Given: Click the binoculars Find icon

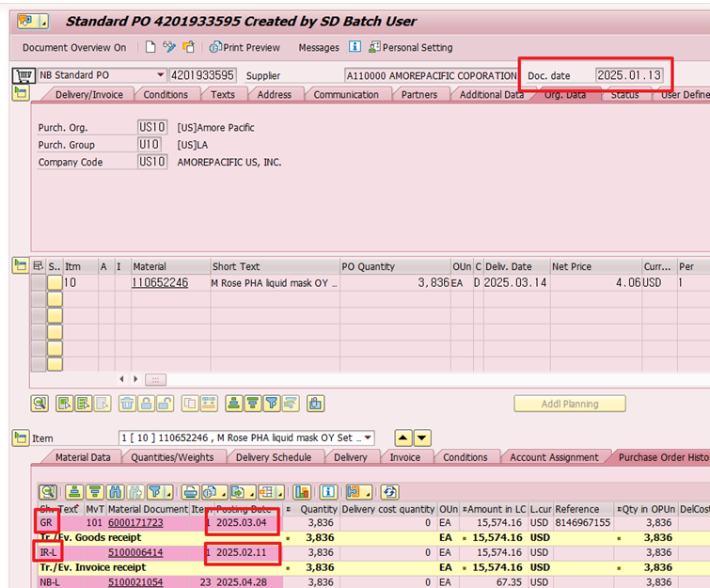Looking at the screenshot, I should pos(116,492).
